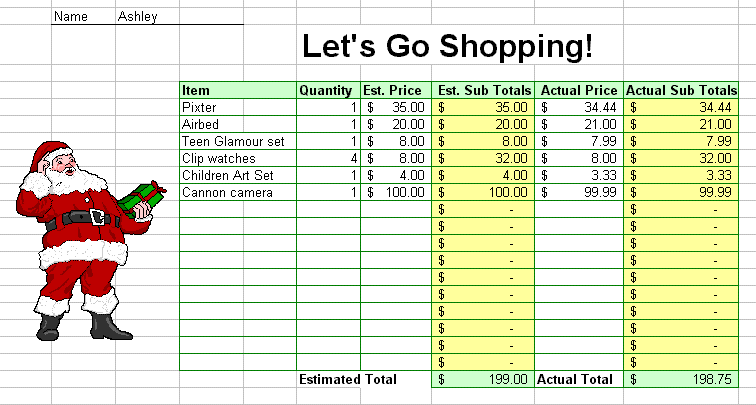Image resolution: width=756 pixels, height=405 pixels.
Task: Select the Let's Go Shopping! title
Action: click(x=447, y=47)
